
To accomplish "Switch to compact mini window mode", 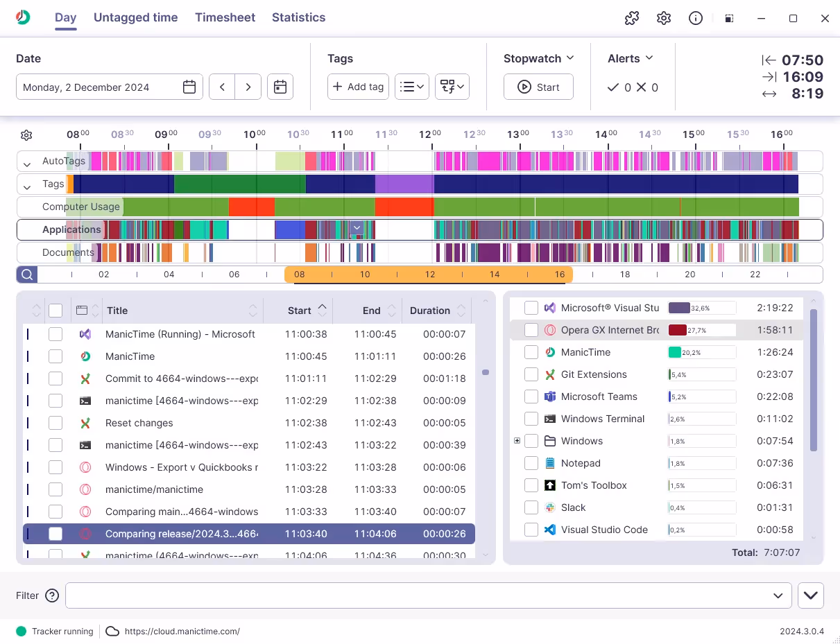I will [729, 19].
